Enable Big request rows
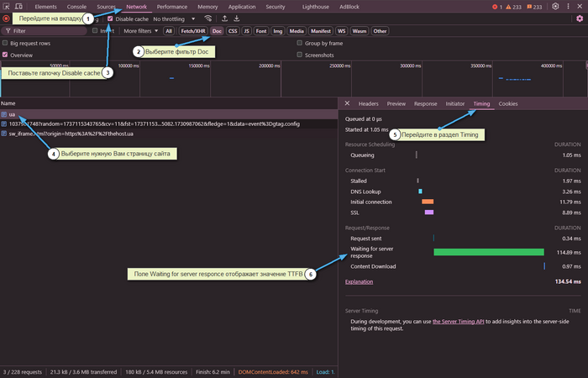Image resolution: width=588 pixels, height=378 pixels. (5, 43)
